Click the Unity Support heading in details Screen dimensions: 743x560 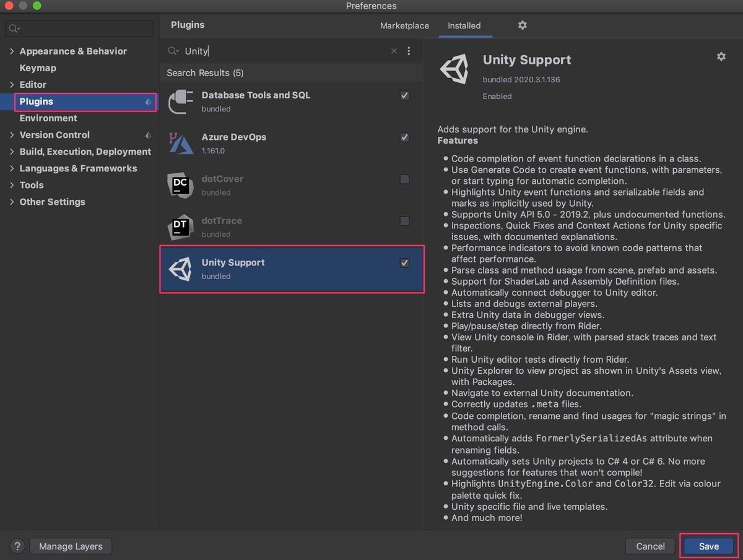527,60
